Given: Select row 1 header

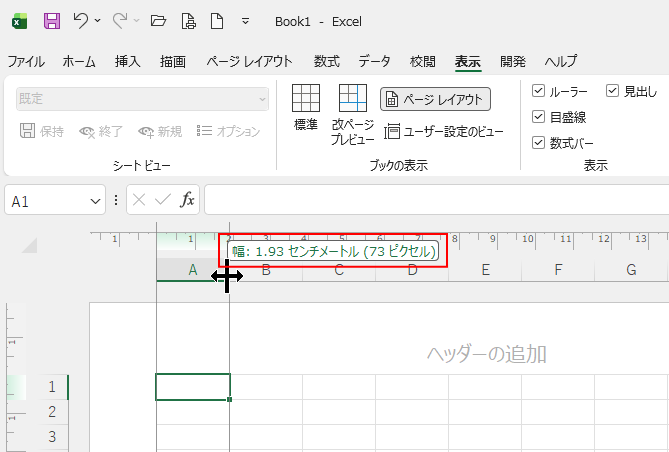Looking at the screenshot, I should (x=52, y=387).
